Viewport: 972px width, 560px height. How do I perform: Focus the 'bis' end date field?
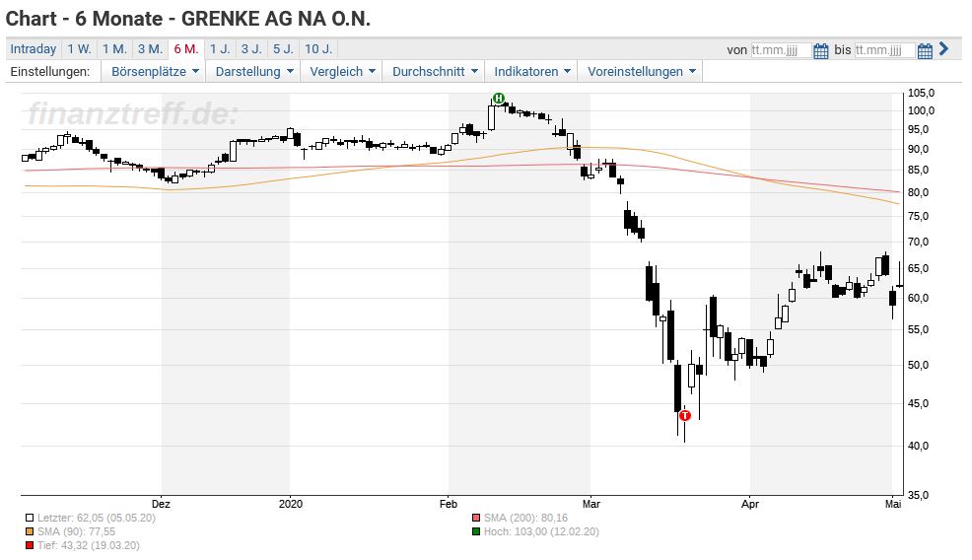click(x=884, y=50)
